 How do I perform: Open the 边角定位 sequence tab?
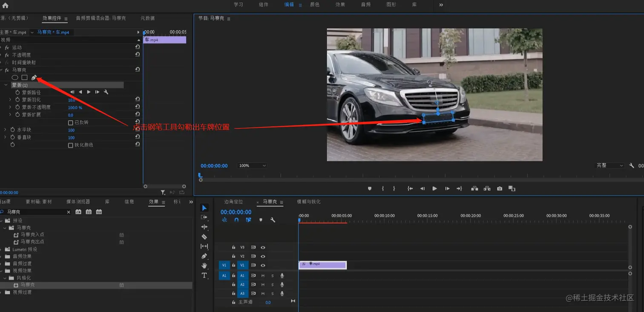[233, 202]
